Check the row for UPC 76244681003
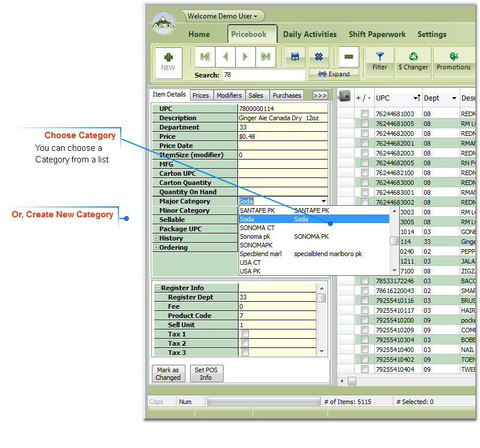Image resolution: width=480 pixels, height=448 pixels. tap(364, 114)
